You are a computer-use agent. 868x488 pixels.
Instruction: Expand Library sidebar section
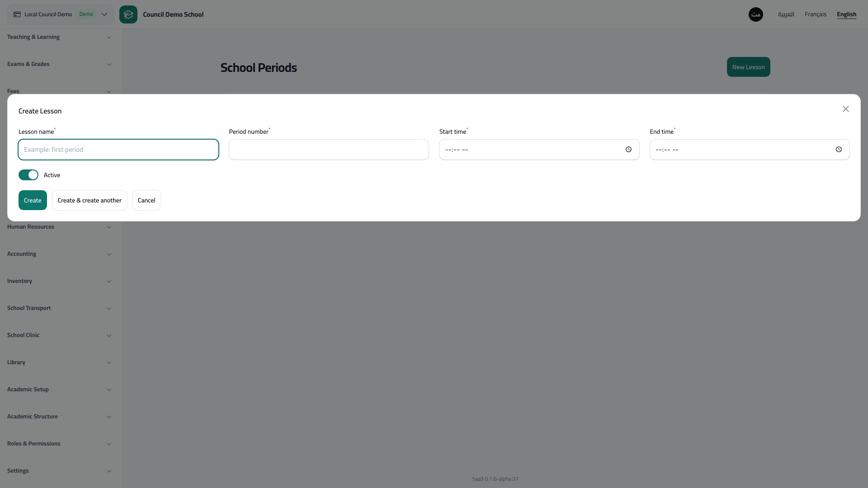pos(59,362)
